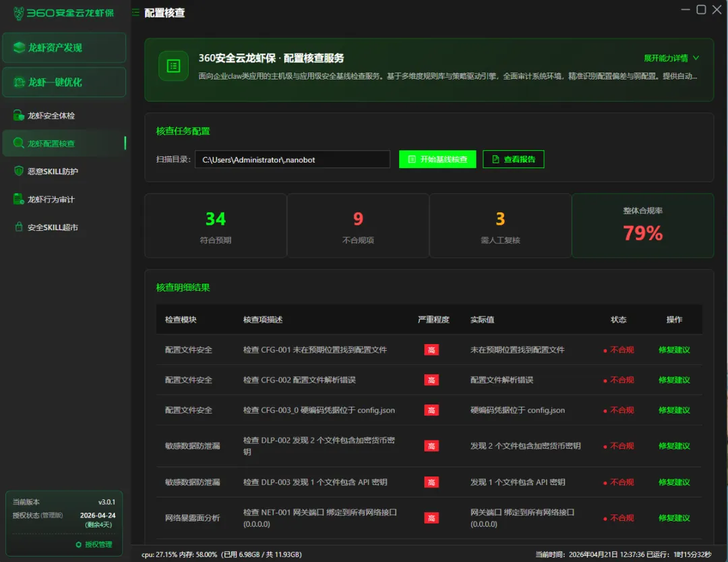
Task: Open 修复建议 for CFG-003_0 row
Action: (x=674, y=410)
